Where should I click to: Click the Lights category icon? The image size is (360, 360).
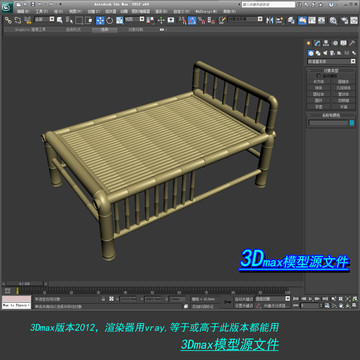(325, 53)
